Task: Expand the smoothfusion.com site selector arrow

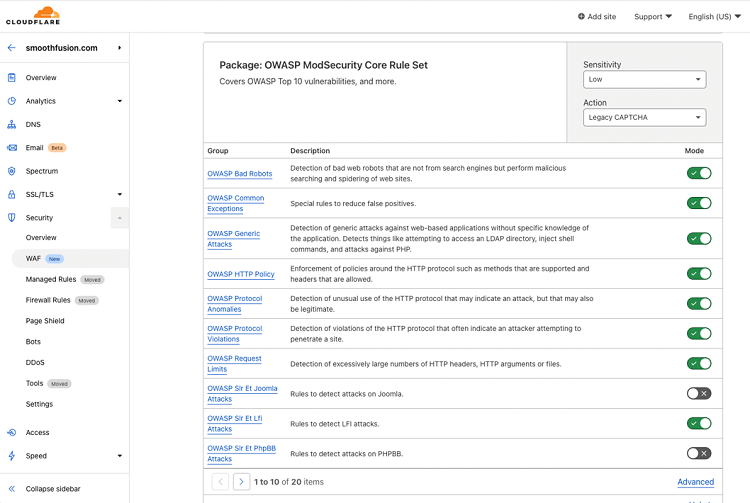Action: [x=120, y=48]
